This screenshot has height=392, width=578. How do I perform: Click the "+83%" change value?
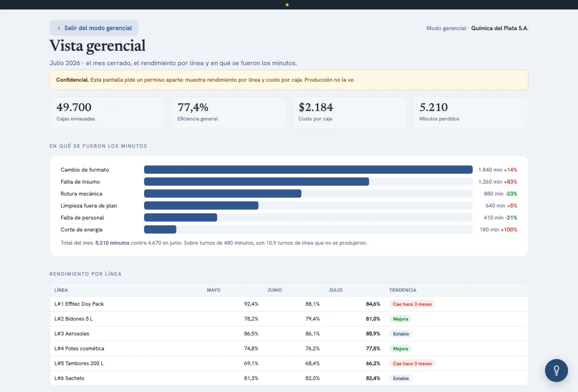(510, 182)
